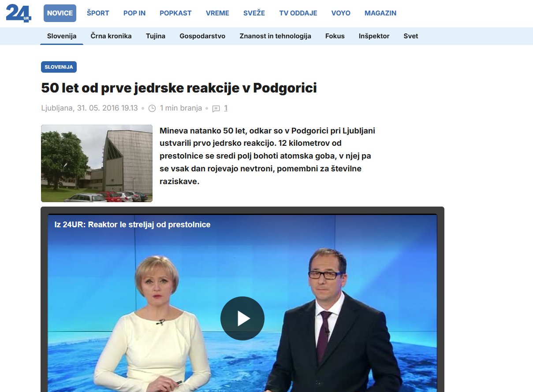Switch to Črna kronika tab
This screenshot has height=392, width=533.
(x=111, y=36)
